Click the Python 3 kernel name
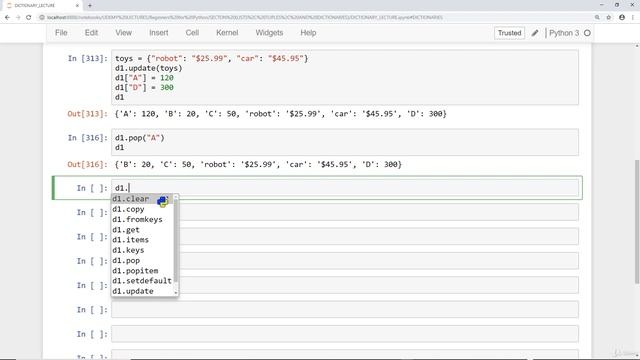This screenshot has height=360, width=640. 564,33
